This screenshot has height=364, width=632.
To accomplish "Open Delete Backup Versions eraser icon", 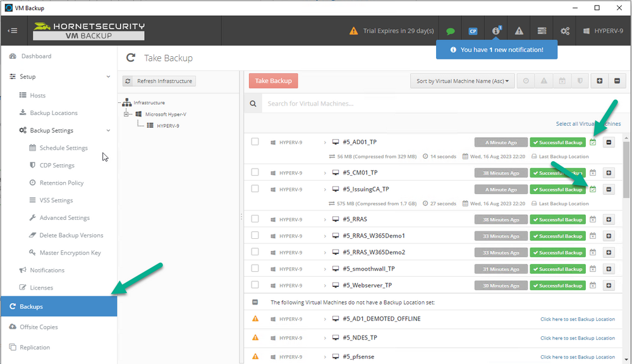I will [x=32, y=235].
